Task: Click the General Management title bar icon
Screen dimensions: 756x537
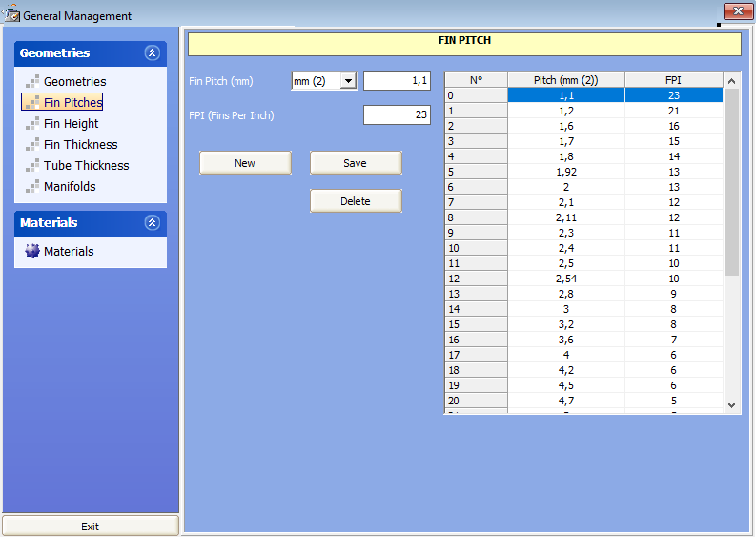Action: (11, 15)
